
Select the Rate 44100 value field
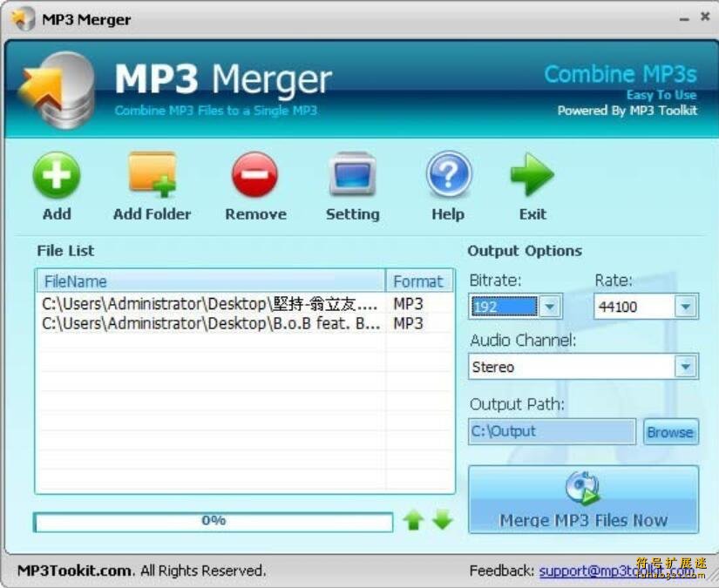pos(634,307)
